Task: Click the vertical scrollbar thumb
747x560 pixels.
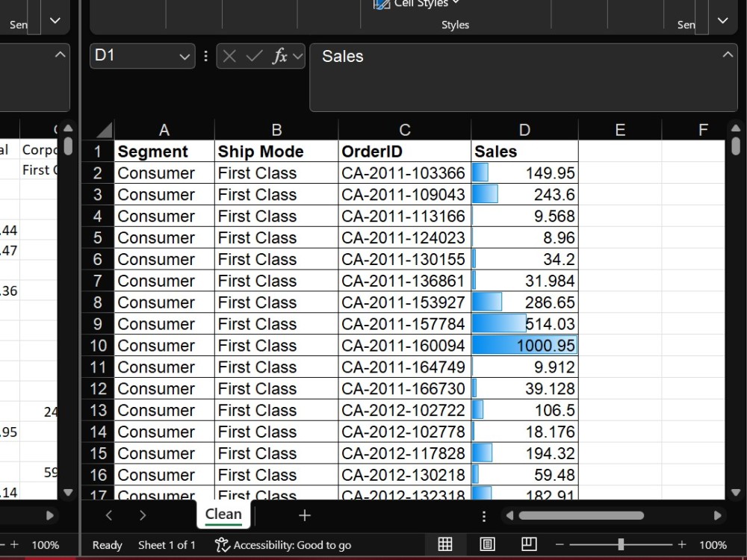Action: (x=736, y=146)
